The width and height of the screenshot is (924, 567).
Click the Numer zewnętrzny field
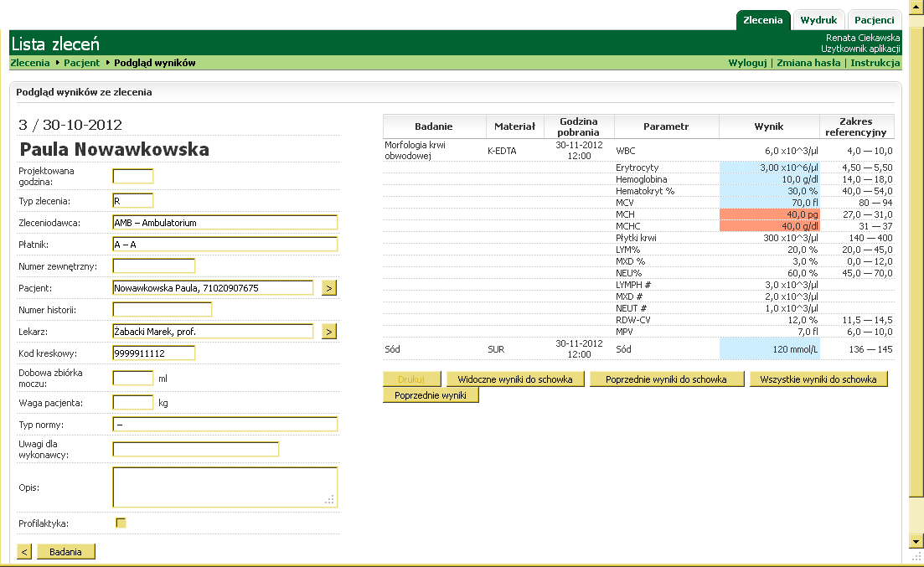coord(154,266)
